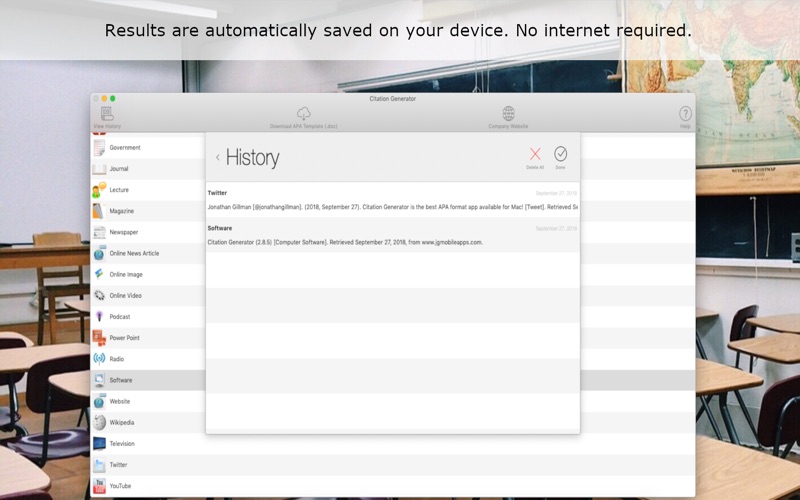800x500 pixels.
Task: Select the Lecture icon in sidebar
Action: coord(99,190)
